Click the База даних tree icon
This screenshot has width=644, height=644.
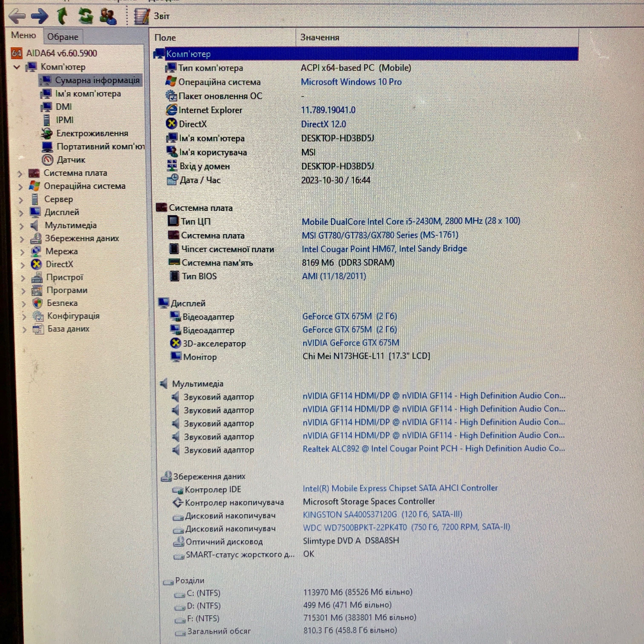click(38, 329)
